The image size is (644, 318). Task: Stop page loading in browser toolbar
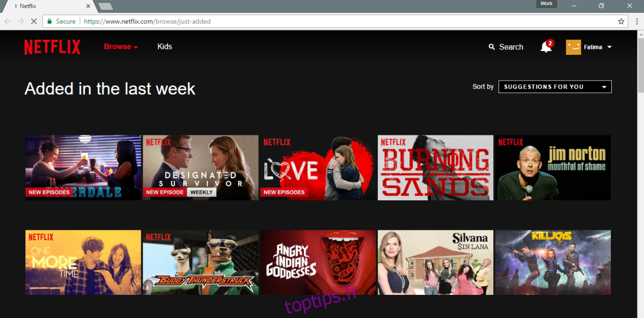coord(33,21)
